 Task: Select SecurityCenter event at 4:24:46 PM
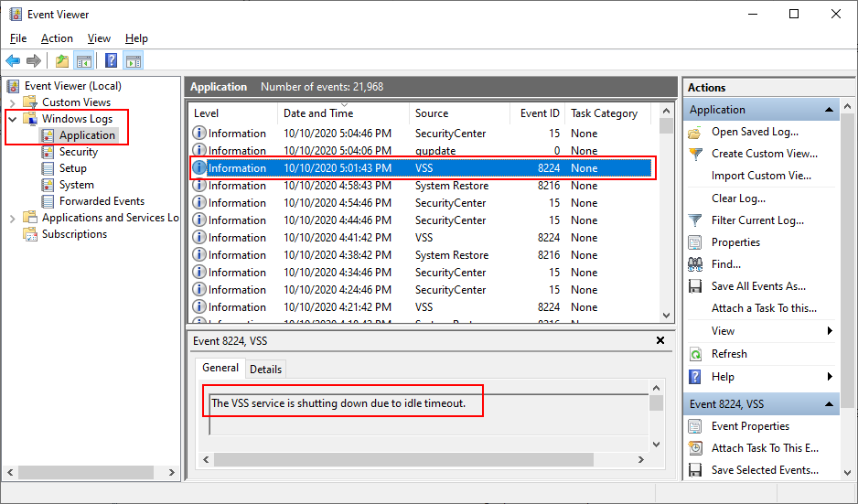click(x=422, y=289)
